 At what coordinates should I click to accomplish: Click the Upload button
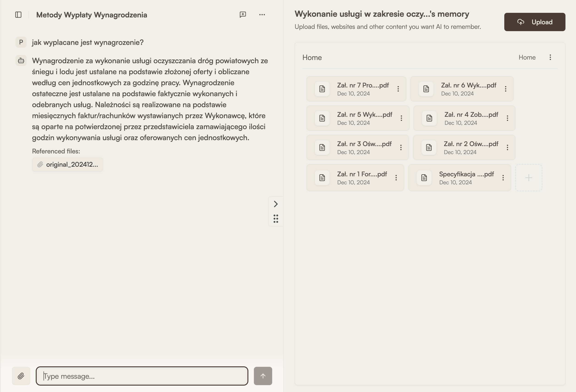point(535,22)
